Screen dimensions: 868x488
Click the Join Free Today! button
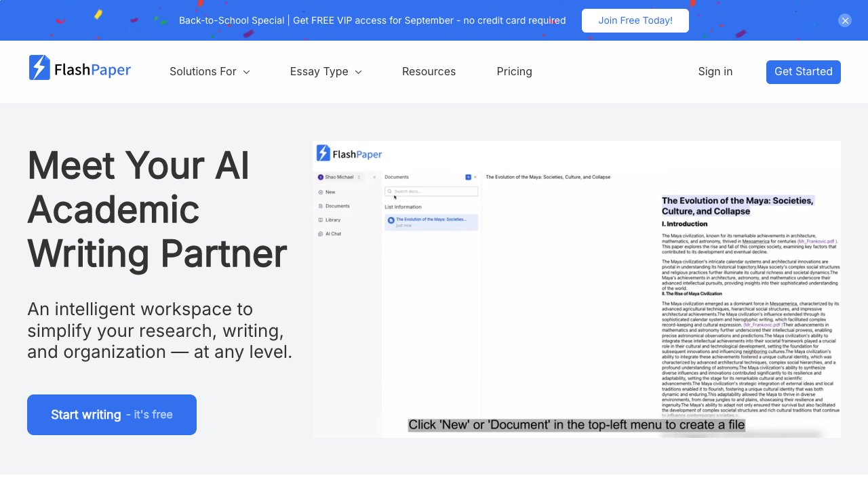635,20
